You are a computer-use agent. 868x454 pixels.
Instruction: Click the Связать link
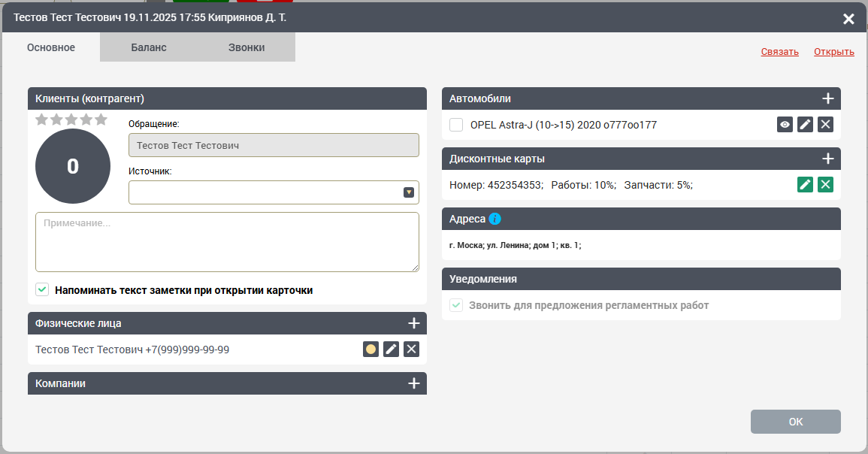click(x=779, y=52)
